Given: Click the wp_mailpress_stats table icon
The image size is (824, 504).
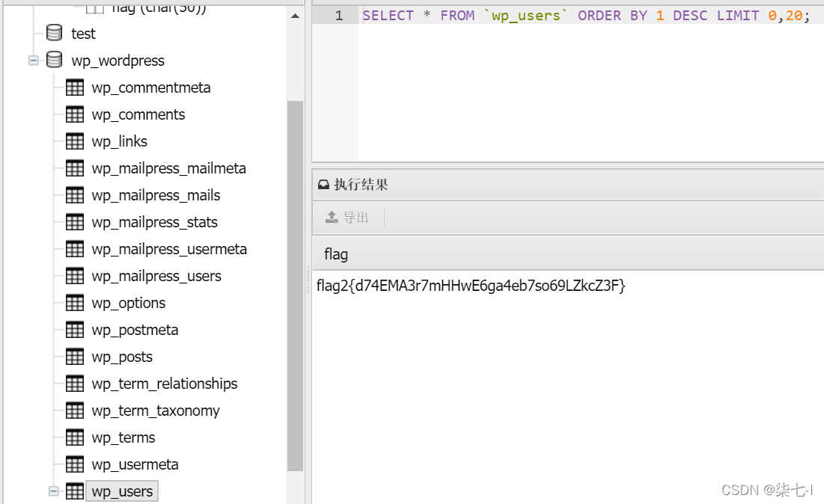Looking at the screenshot, I should click(x=75, y=222).
